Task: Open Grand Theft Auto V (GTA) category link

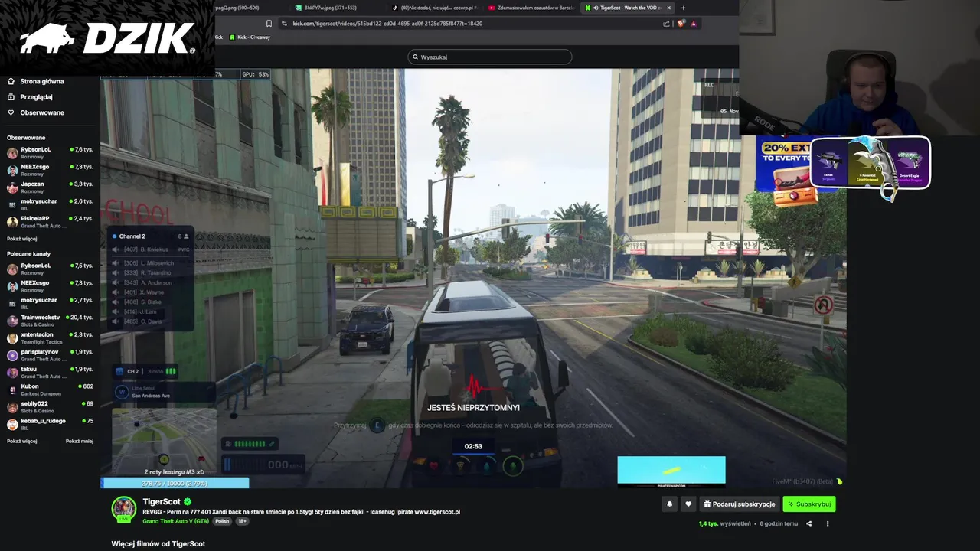Action: click(175, 521)
